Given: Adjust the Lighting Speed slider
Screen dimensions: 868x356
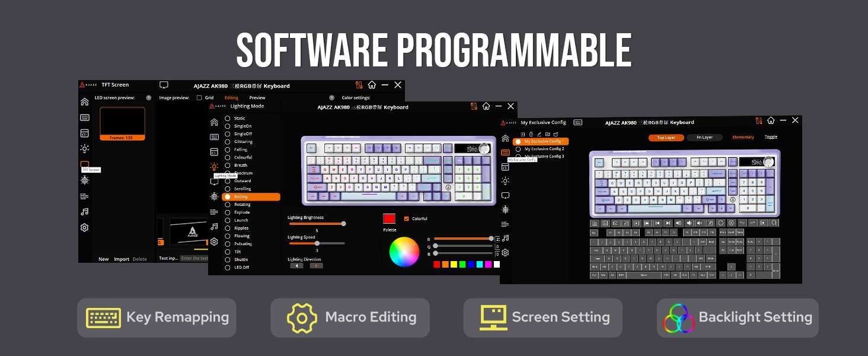Looking at the screenshot, I should coord(316,243).
